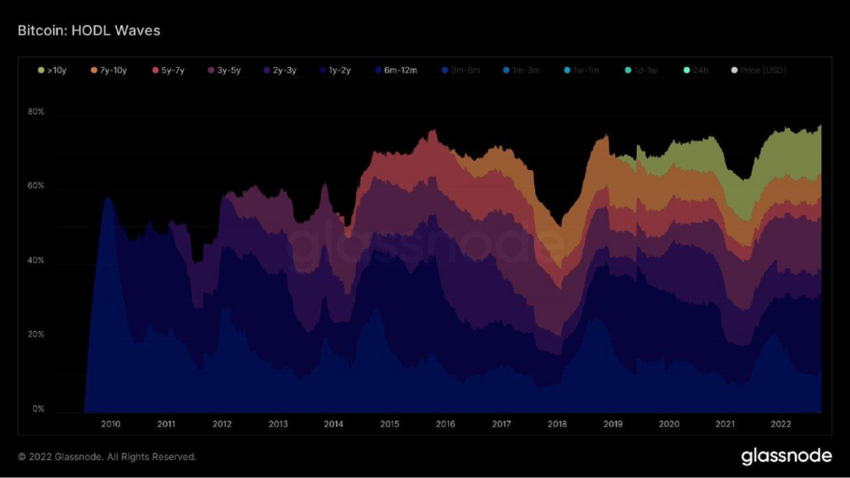
Task: Click the 80% label on the y-axis
Action: coord(35,112)
